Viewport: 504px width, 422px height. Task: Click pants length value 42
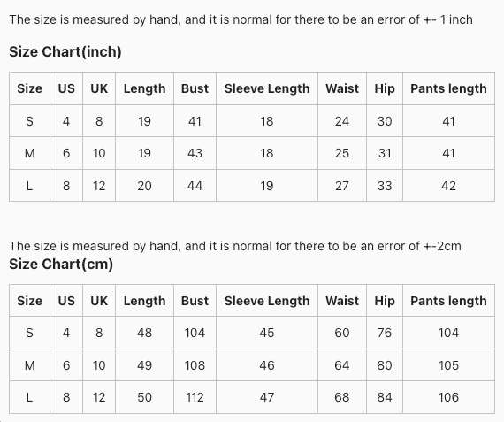coord(448,186)
